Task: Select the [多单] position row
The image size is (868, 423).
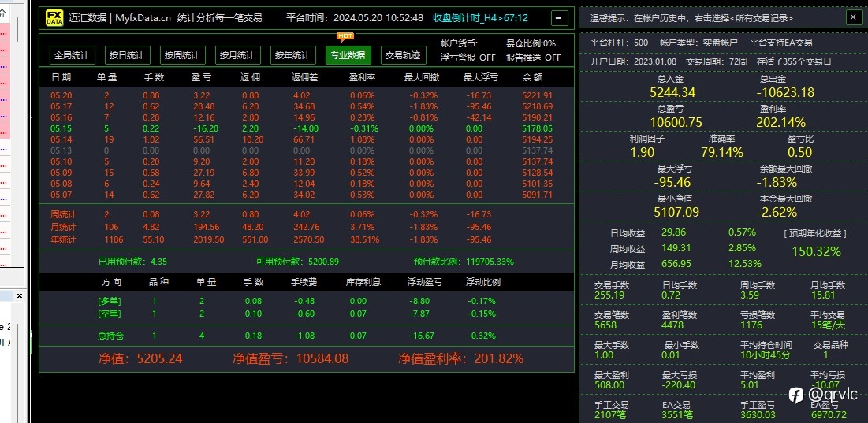Action: [306, 301]
